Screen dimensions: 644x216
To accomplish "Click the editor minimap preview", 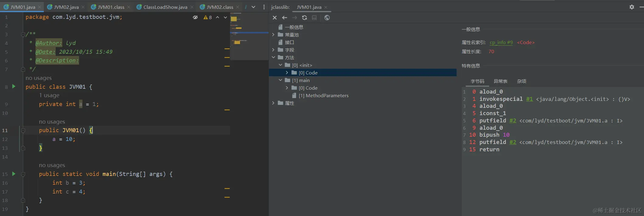I will [x=249, y=36].
